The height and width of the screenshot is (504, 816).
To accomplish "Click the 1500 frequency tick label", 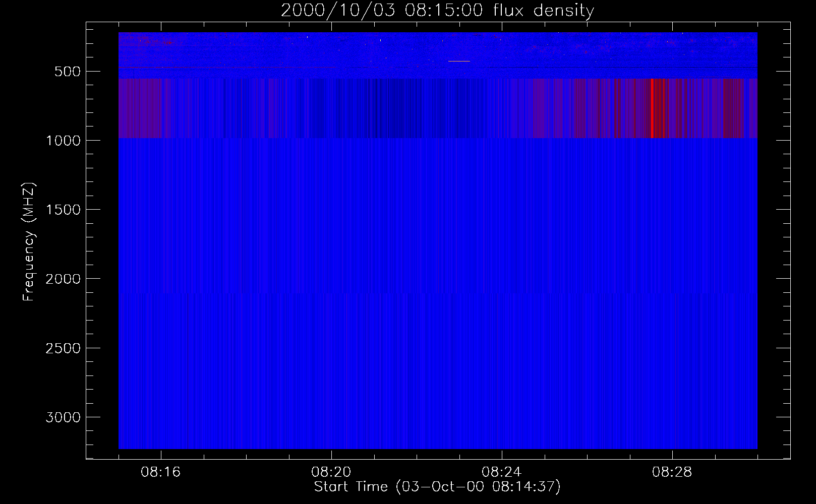I will point(63,210).
